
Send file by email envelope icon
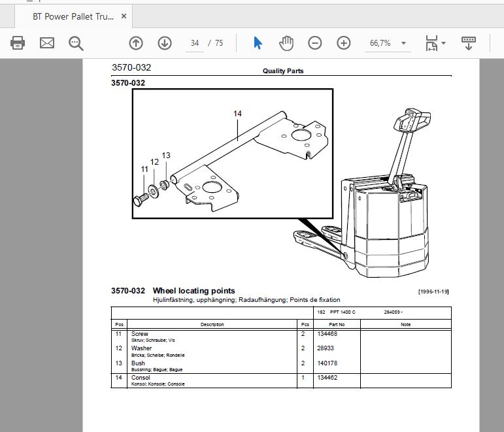click(x=47, y=42)
